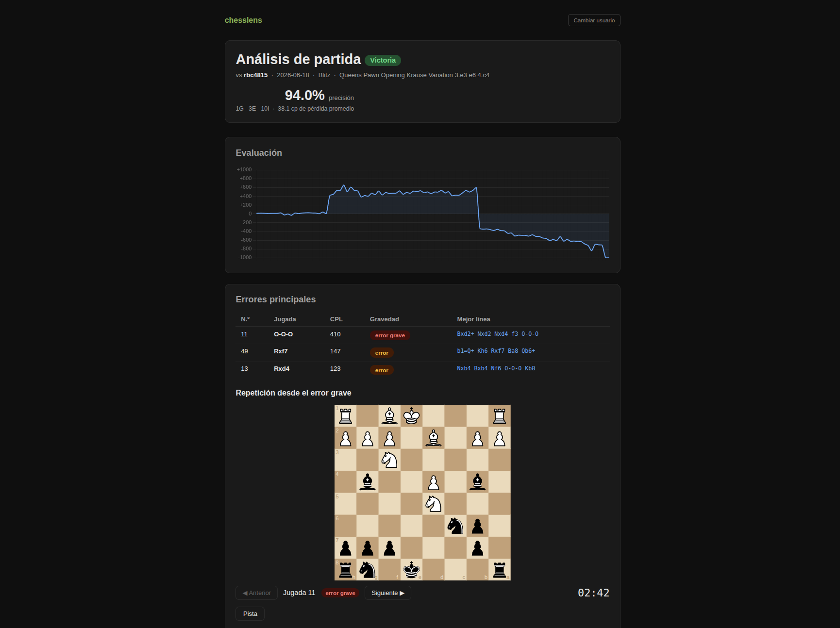
Task: Click the 02:42 timer
Action: coord(593,593)
